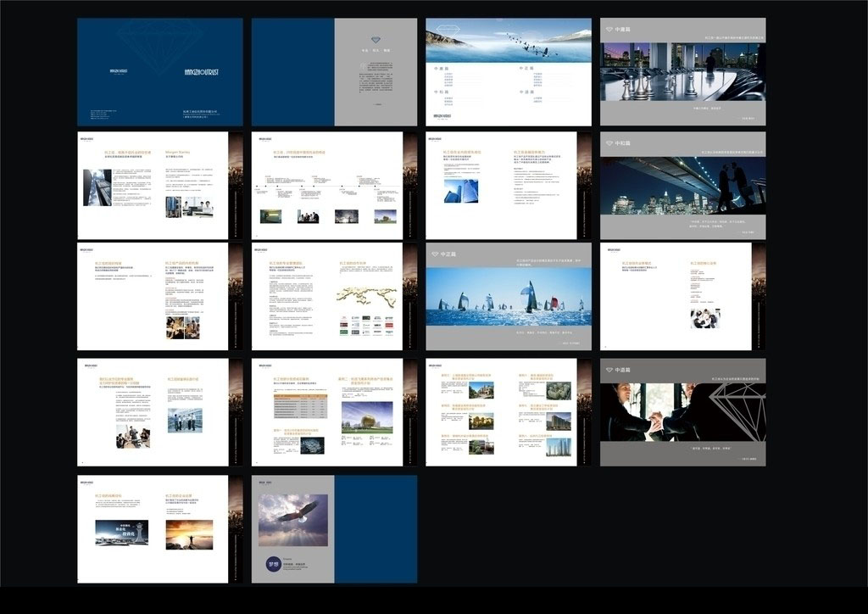Select the sailboats on the ocean photo
The width and height of the screenshot is (868, 614).
[x=509, y=297]
